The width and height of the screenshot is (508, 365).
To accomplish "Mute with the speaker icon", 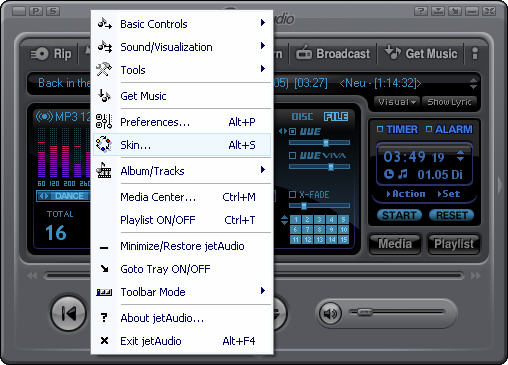I will (330, 314).
